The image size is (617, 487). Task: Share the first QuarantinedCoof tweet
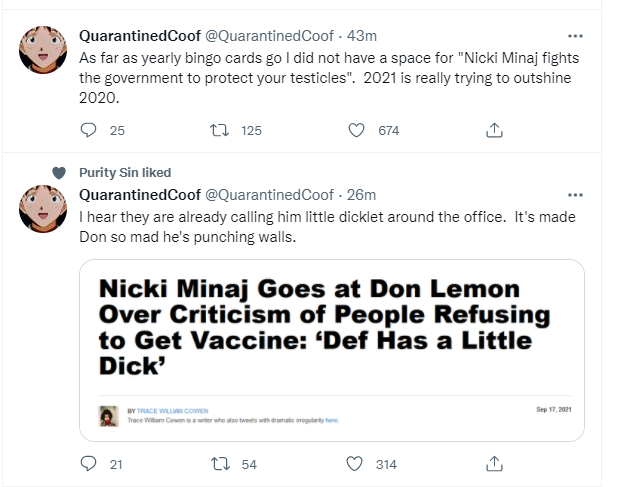click(x=494, y=130)
